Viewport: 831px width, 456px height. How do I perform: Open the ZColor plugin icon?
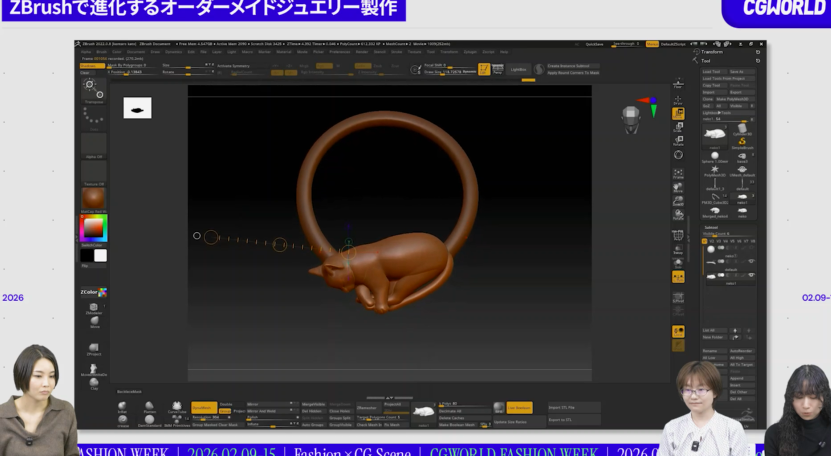pyautogui.click(x=93, y=292)
